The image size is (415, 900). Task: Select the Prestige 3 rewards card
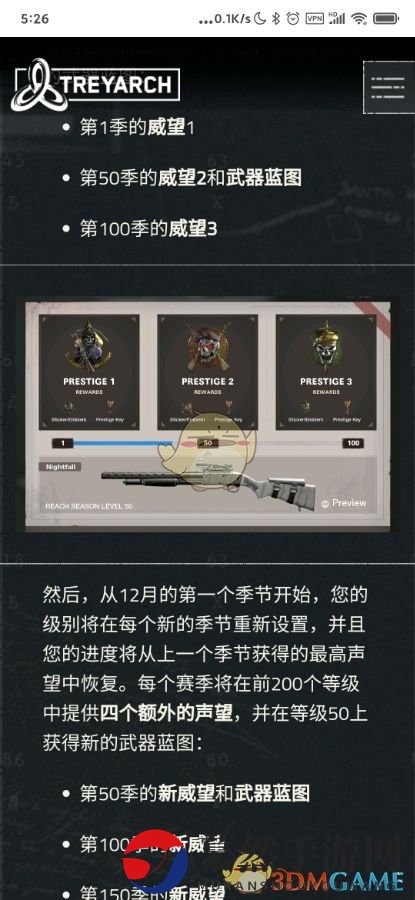(x=326, y=372)
